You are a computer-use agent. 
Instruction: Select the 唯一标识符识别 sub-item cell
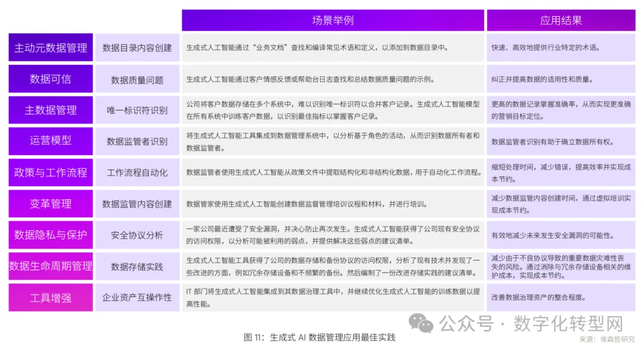click(137, 110)
